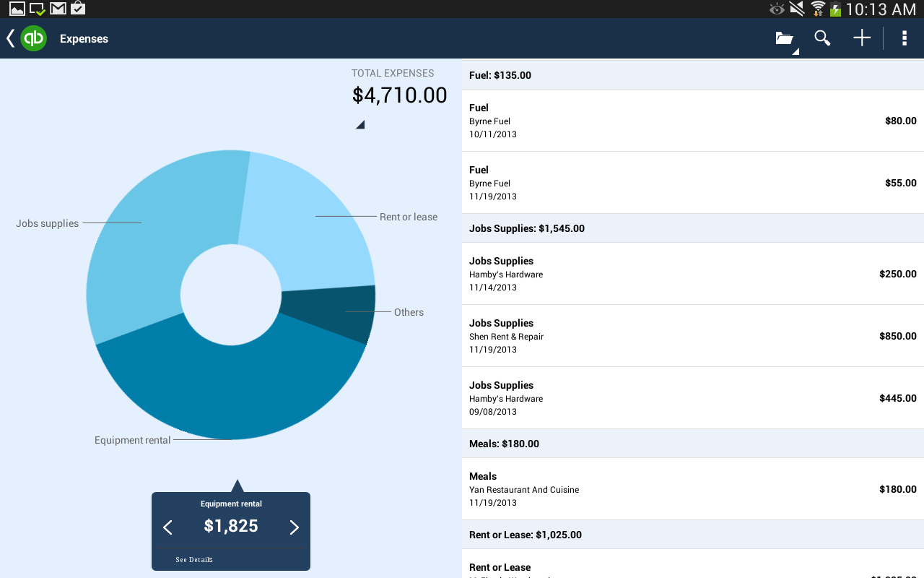
Task: Collapse the total expenses summary triangle
Action: click(x=359, y=123)
